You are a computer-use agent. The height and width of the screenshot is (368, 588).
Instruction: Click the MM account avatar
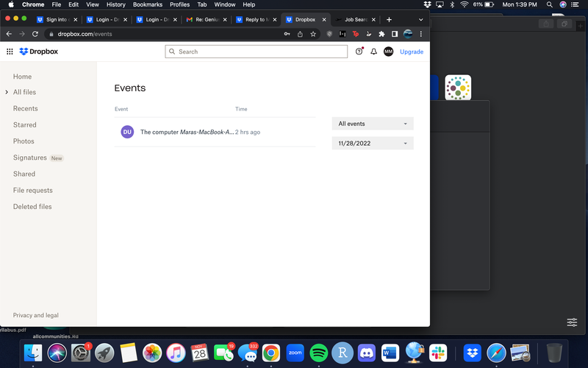pyautogui.click(x=388, y=52)
